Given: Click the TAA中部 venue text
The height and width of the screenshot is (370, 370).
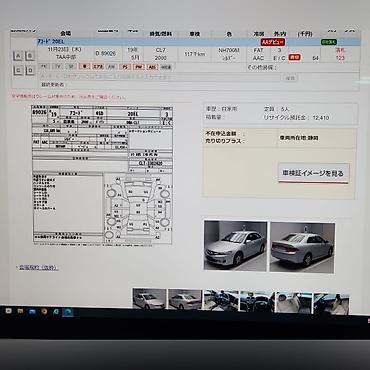Looking at the screenshot, I should pyautogui.click(x=65, y=57).
